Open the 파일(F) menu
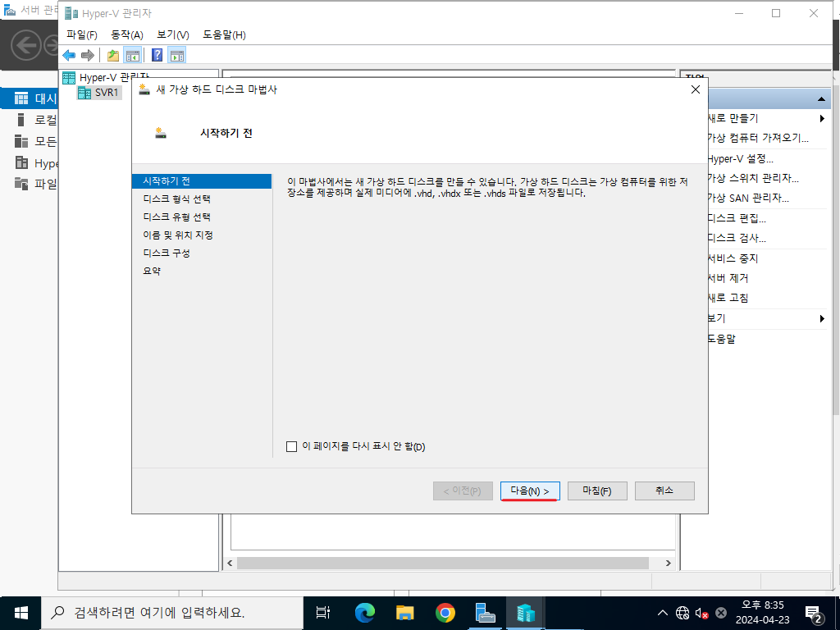The image size is (840, 630). (82, 34)
